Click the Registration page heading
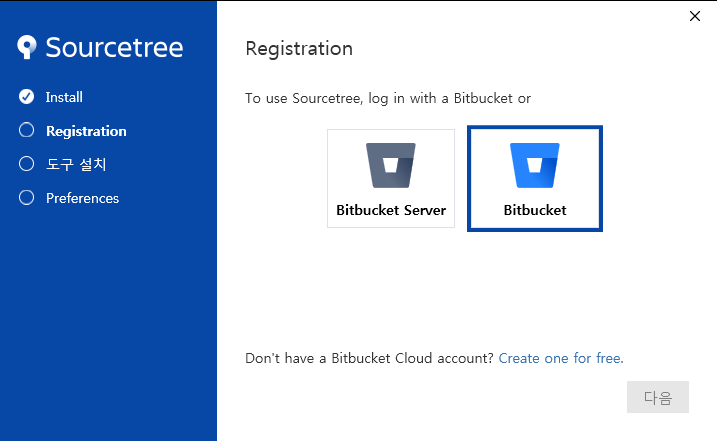Screen dimensions: 717x441 pyautogui.click(x=299, y=49)
